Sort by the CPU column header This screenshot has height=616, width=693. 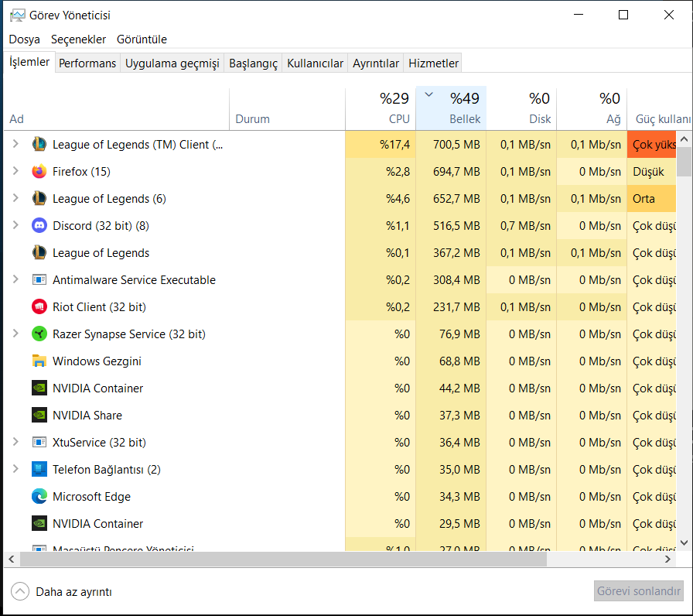[x=381, y=109]
